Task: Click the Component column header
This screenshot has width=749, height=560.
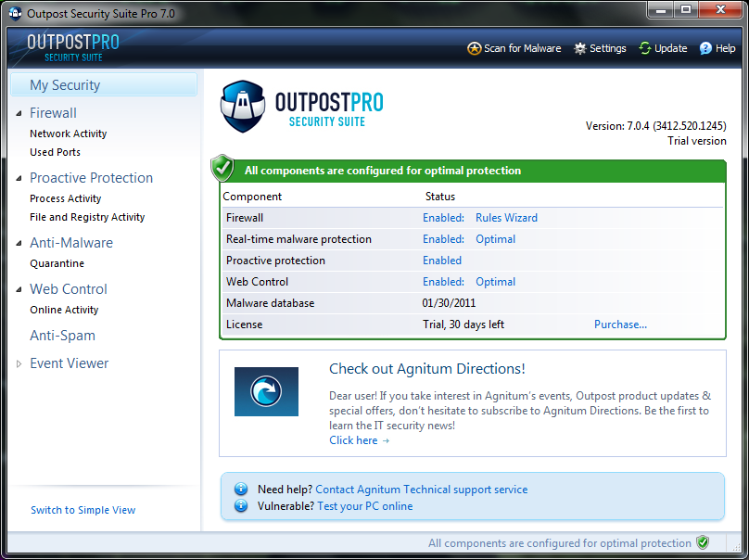Action: tap(252, 197)
